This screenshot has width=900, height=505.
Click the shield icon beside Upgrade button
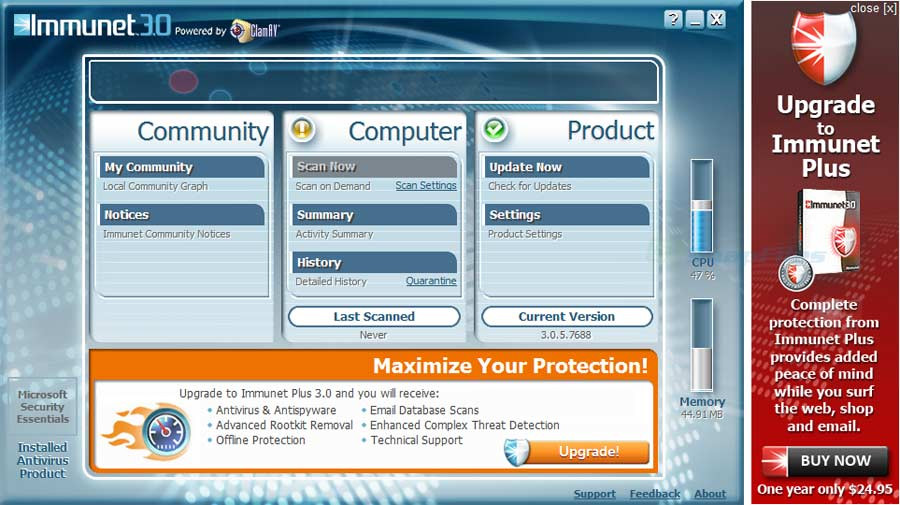pos(517,452)
